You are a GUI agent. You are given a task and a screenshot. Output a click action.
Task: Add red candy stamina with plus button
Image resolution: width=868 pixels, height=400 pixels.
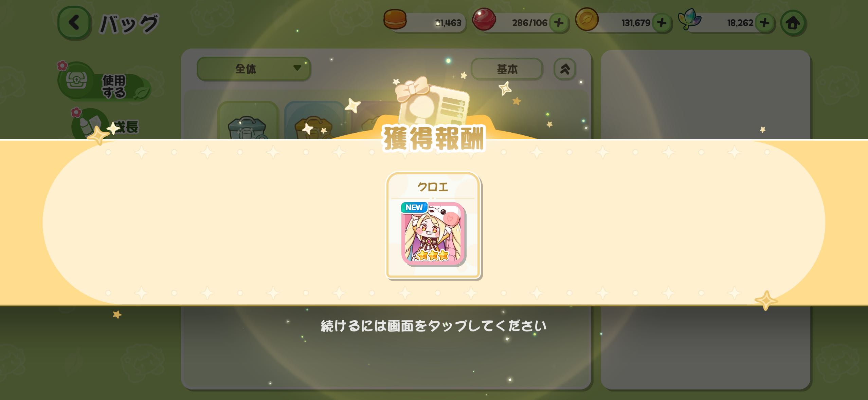(559, 23)
